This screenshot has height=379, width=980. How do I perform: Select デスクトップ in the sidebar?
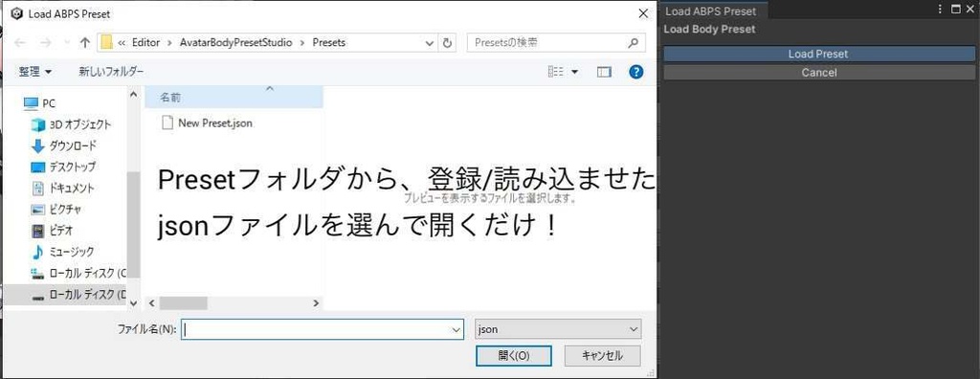pyautogui.click(x=64, y=167)
